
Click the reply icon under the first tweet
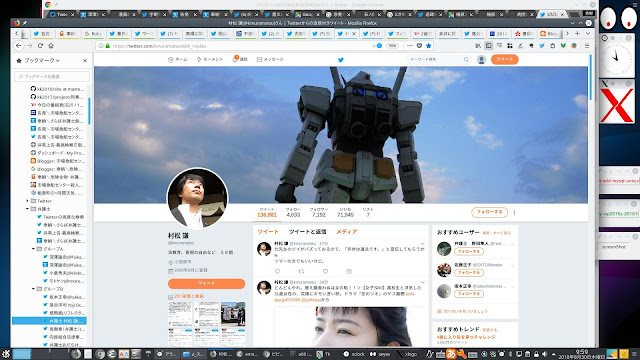coord(278,271)
